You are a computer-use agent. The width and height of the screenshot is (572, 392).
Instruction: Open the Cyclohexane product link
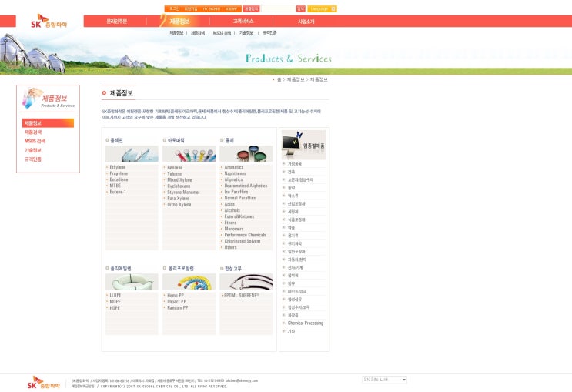coord(179,186)
